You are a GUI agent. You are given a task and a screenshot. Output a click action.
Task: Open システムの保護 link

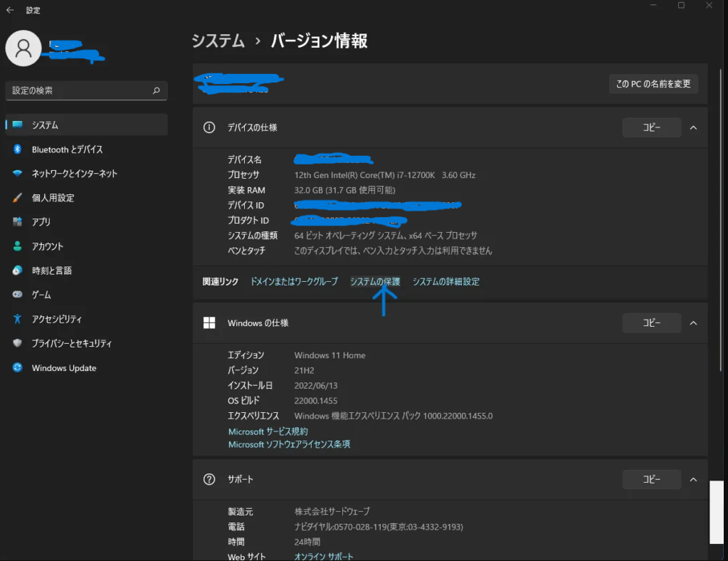375,281
